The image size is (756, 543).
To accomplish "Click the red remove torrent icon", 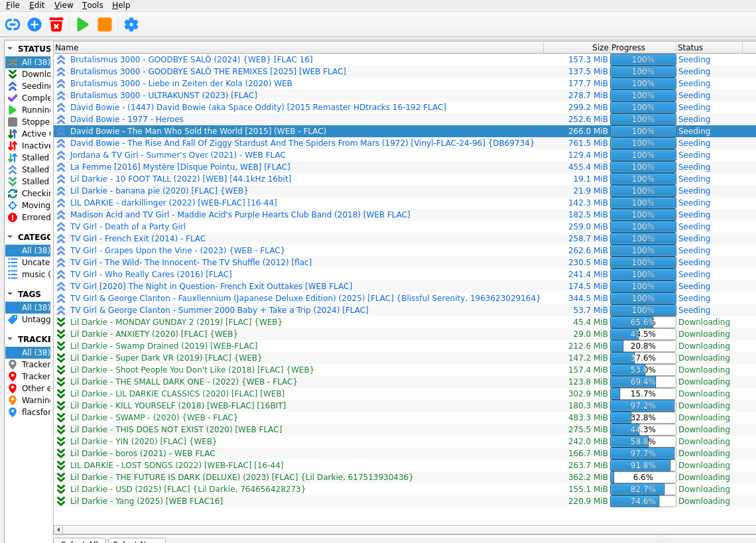I will [x=56, y=25].
